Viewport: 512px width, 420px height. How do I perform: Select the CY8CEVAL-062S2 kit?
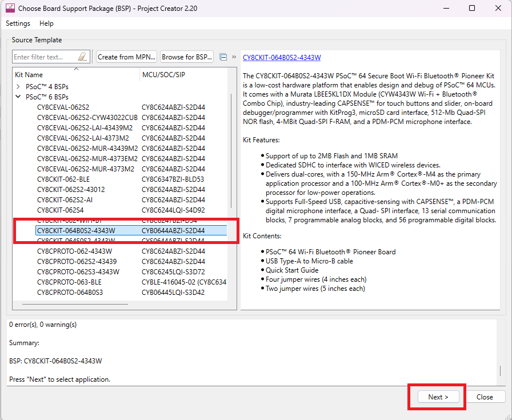(x=63, y=107)
